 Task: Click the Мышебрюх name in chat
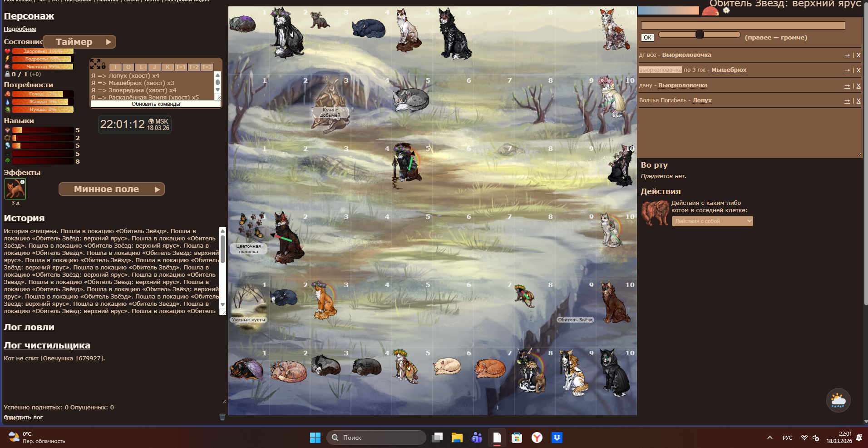[729, 70]
